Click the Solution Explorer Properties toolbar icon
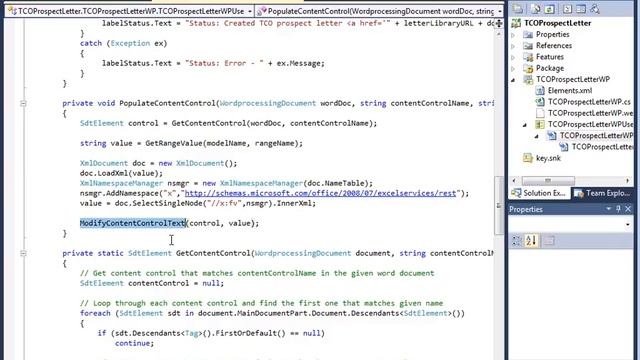Image resolution: width=640 pixels, height=360 pixels. point(518,8)
